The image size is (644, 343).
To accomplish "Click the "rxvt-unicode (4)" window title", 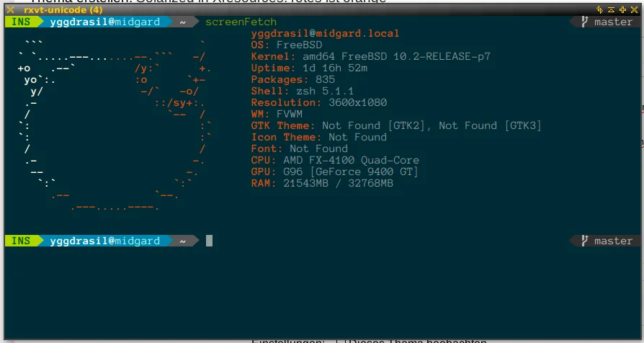I will tap(63, 9).
